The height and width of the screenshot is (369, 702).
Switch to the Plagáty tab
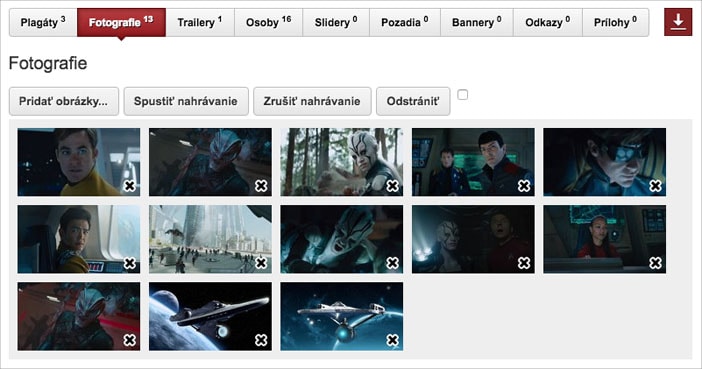(x=43, y=22)
